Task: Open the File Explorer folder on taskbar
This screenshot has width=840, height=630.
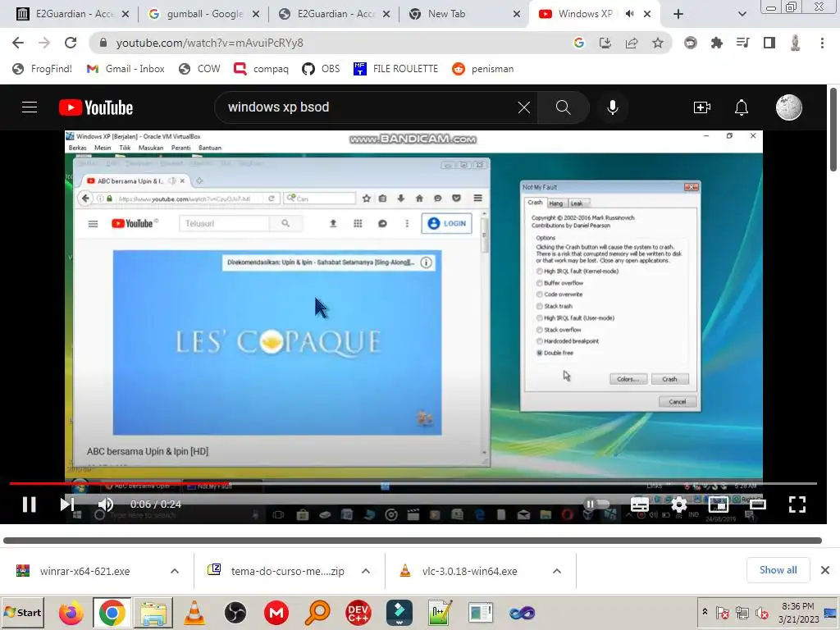Action: (153, 613)
